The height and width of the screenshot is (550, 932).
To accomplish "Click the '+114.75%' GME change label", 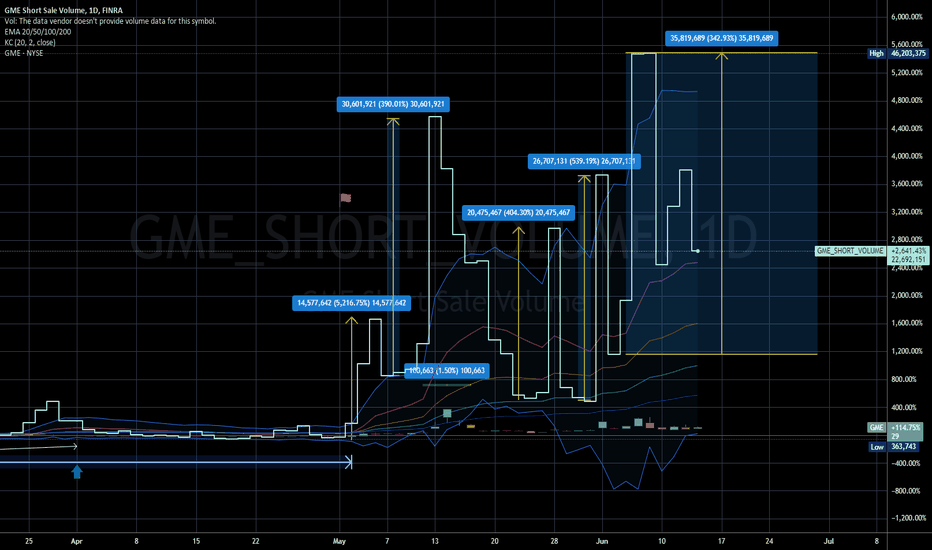I will (906, 428).
